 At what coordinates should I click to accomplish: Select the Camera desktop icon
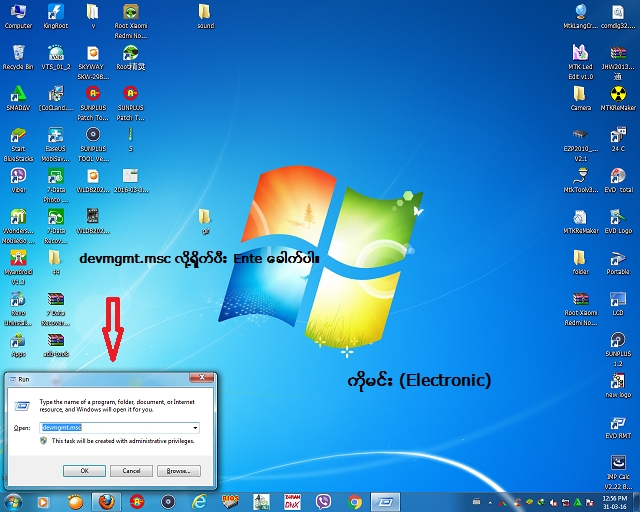click(x=580, y=96)
